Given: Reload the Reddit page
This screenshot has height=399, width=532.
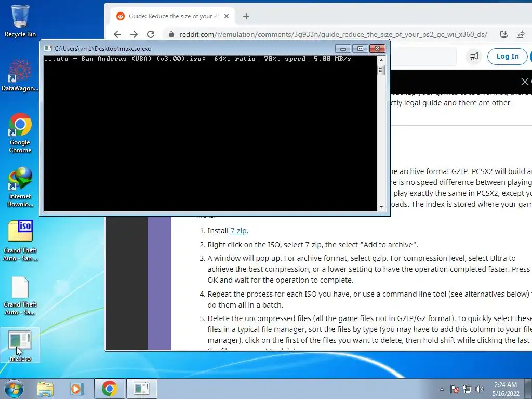Looking at the screenshot, I should pos(151,34).
